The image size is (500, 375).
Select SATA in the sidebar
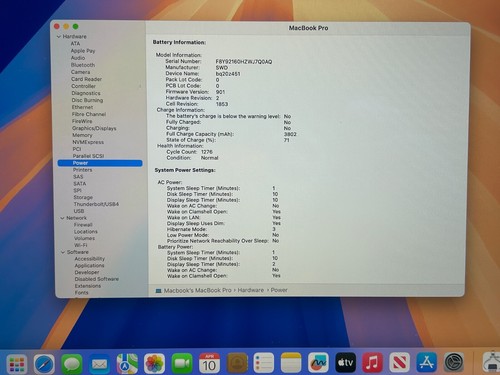(x=80, y=184)
